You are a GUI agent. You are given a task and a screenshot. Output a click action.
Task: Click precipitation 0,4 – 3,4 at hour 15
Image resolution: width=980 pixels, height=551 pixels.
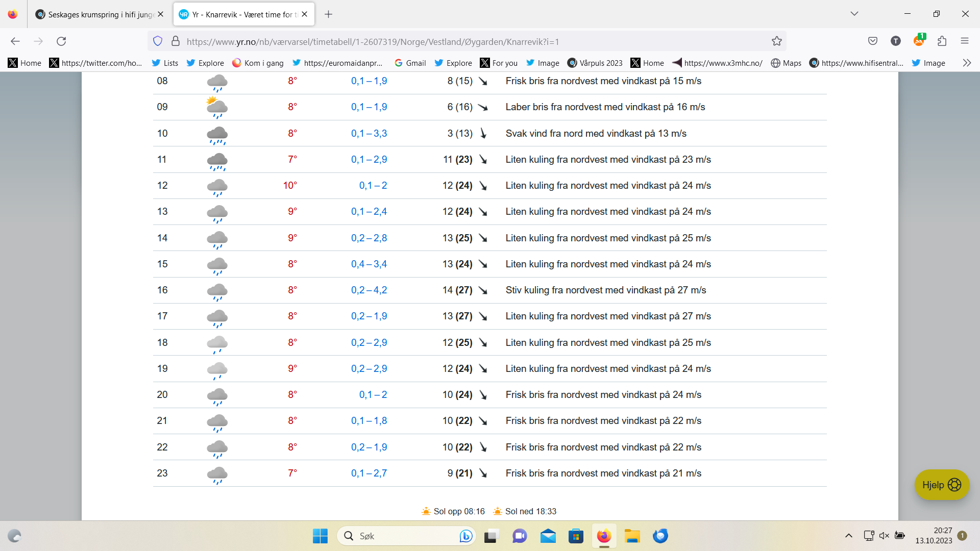pyautogui.click(x=369, y=264)
